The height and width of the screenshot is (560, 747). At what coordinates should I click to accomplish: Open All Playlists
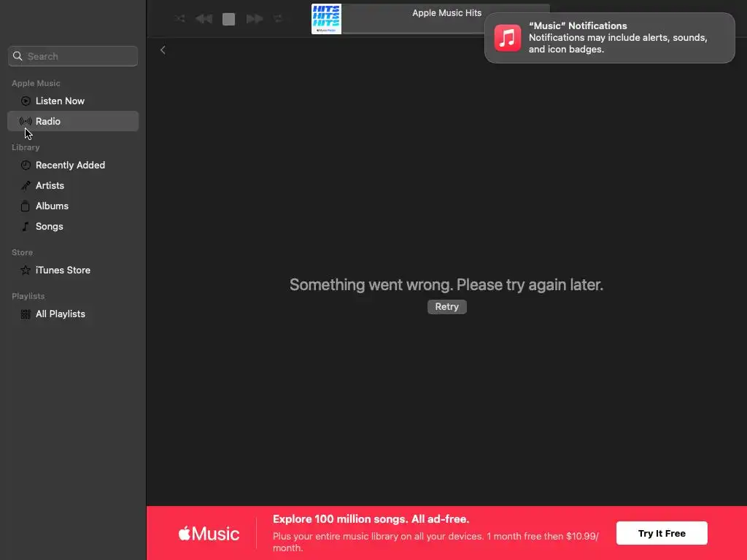point(73,314)
